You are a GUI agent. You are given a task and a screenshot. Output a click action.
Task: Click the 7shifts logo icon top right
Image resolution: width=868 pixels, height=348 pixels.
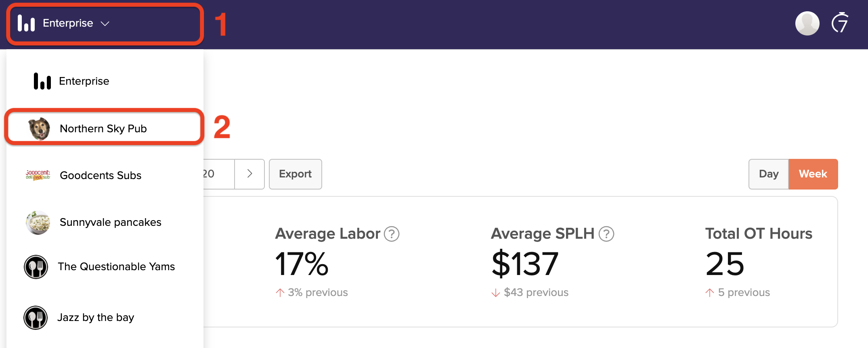[840, 23]
